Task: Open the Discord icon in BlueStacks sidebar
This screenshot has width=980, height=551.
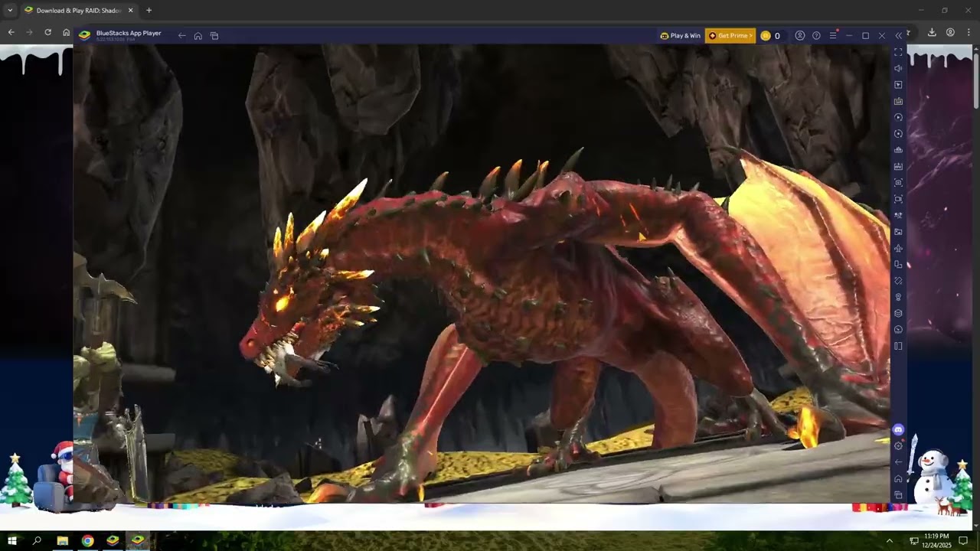Action: tap(899, 430)
